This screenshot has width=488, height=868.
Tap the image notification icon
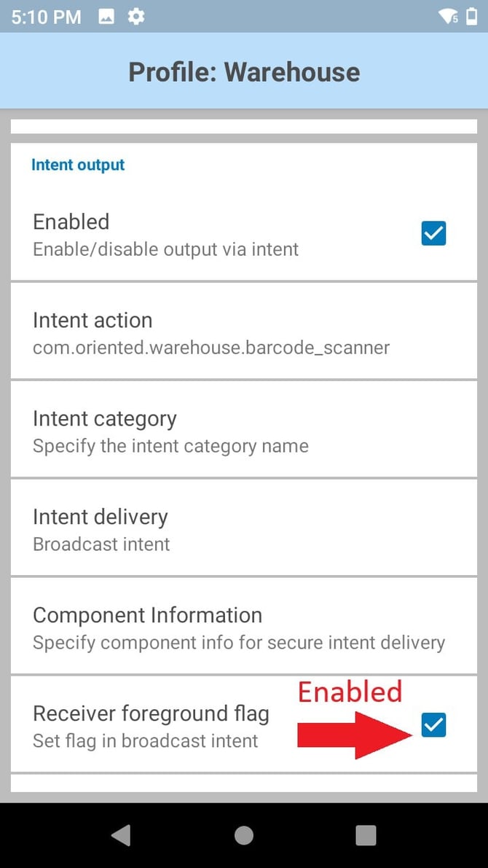tap(106, 16)
